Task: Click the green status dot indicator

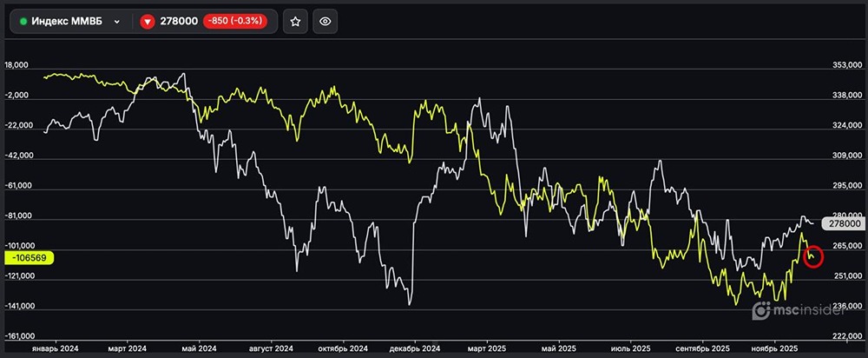Action: click(x=23, y=22)
